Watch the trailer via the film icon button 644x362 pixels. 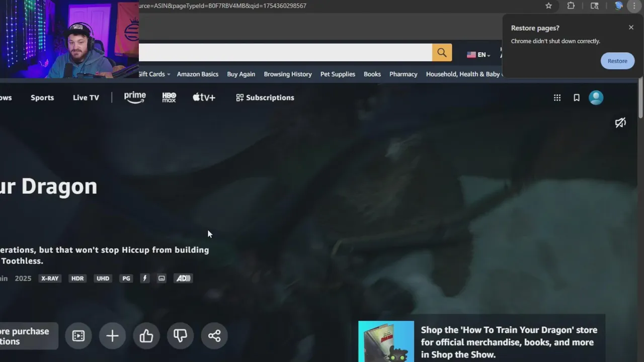pos(78,336)
